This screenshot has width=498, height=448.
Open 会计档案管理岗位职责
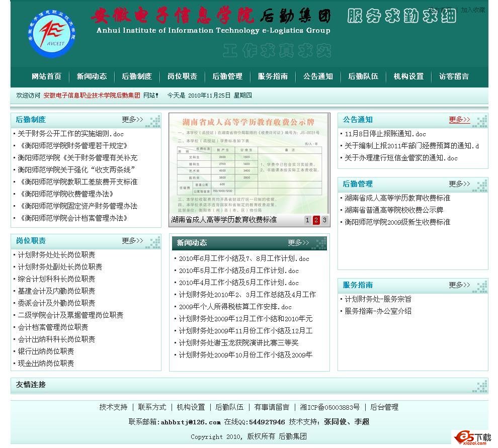(53, 327)
